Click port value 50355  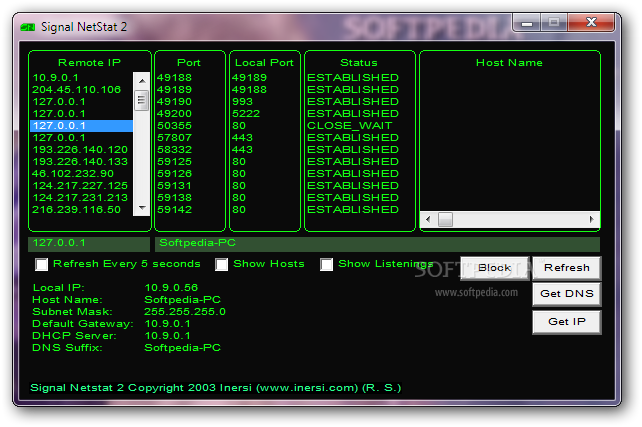174,126
